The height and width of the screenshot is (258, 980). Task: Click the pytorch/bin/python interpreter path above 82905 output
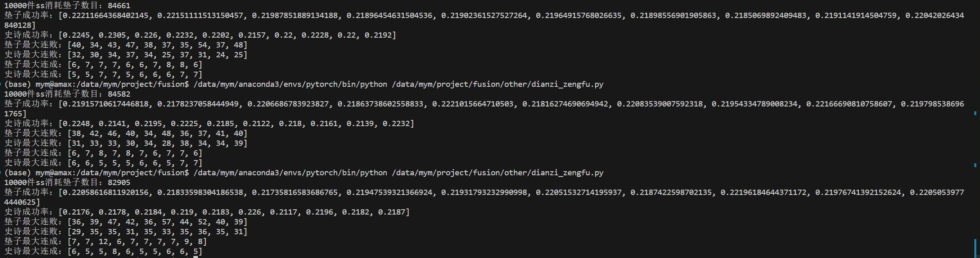point(290,173)
